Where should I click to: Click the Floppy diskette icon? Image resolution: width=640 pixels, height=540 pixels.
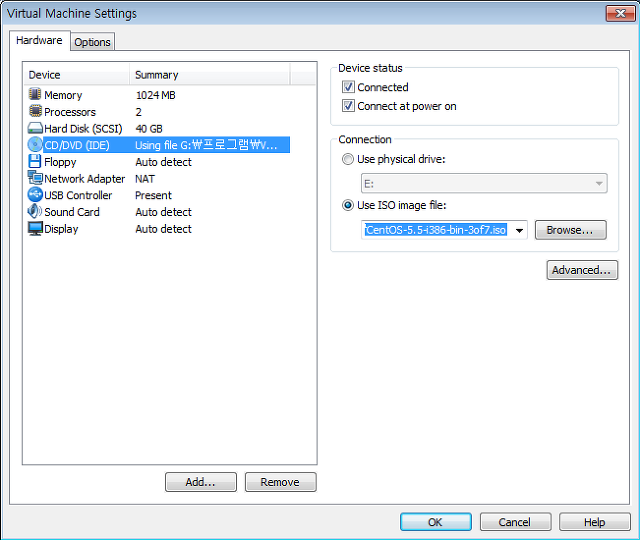tap(35, 161)
